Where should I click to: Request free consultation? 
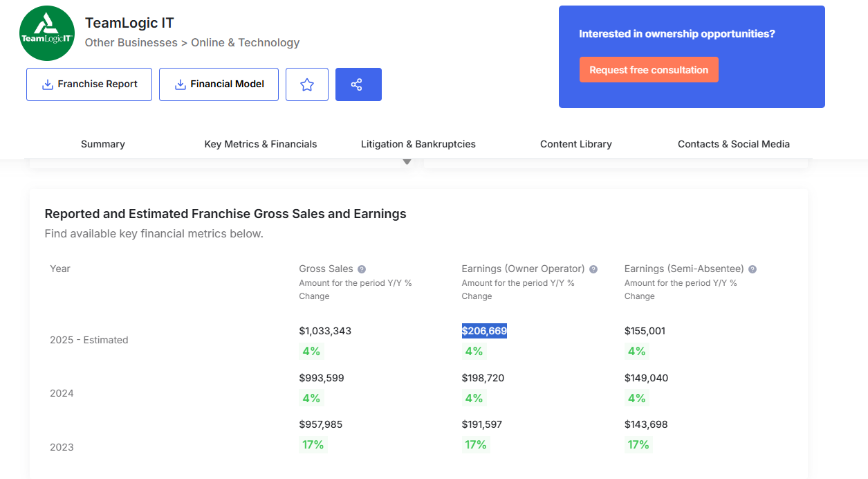pyautogui.click(x=649, y=70)
